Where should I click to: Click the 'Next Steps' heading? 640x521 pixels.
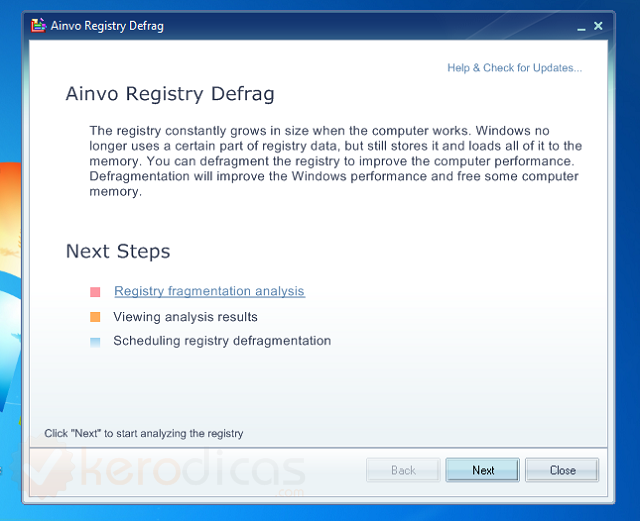[x=118, y=251]
